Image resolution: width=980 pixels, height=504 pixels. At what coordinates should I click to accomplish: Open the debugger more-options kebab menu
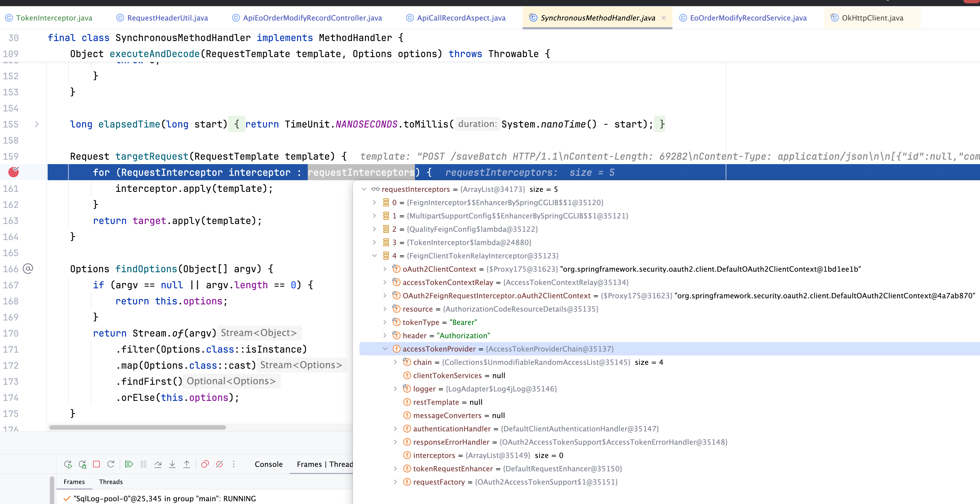tap(234, 464)
